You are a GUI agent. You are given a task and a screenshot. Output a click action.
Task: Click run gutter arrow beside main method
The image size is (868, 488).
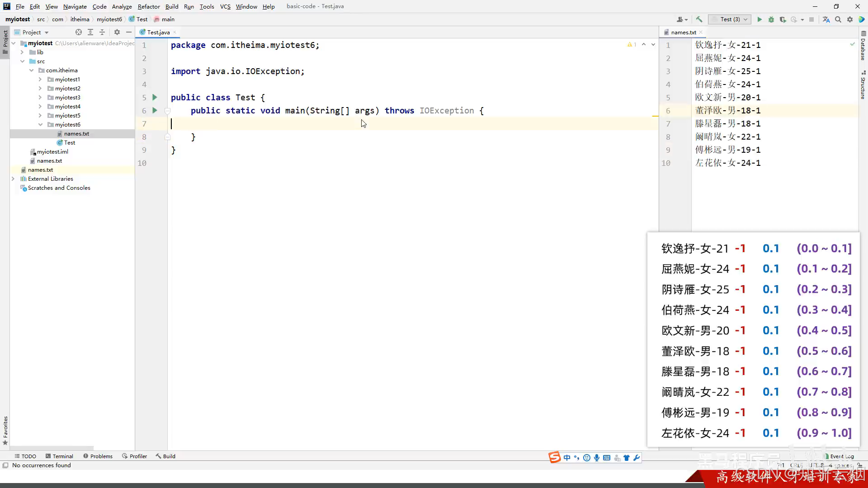[155, 110]
